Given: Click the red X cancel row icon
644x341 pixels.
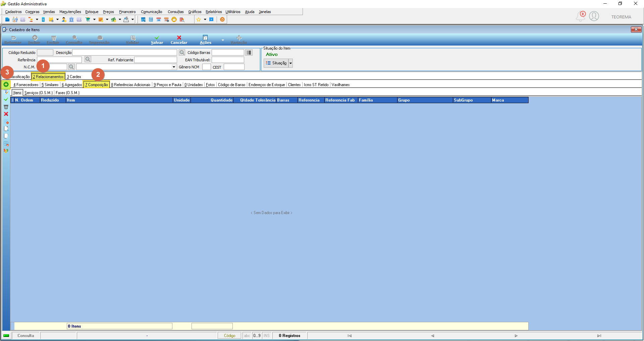Looking at the screenshot, I should tap(6, 114).
